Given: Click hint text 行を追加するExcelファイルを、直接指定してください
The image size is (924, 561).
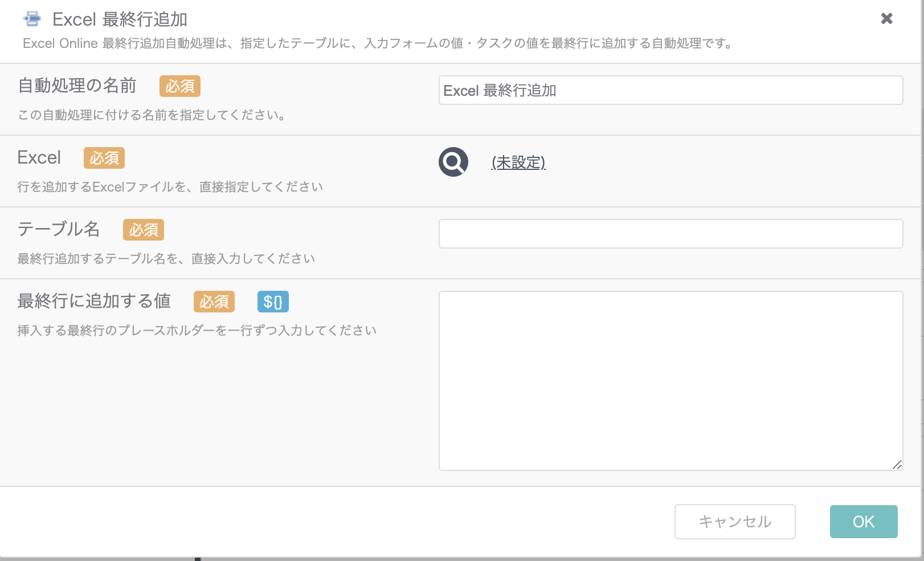Looking at the screenshot, I should click(x=170, y=187).
